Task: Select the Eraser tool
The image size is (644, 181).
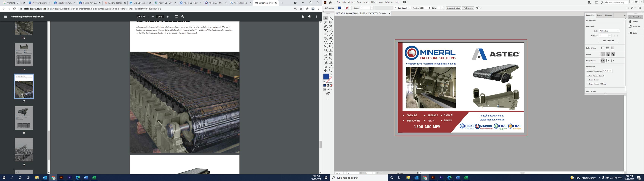Action: (x=331, y=38)
